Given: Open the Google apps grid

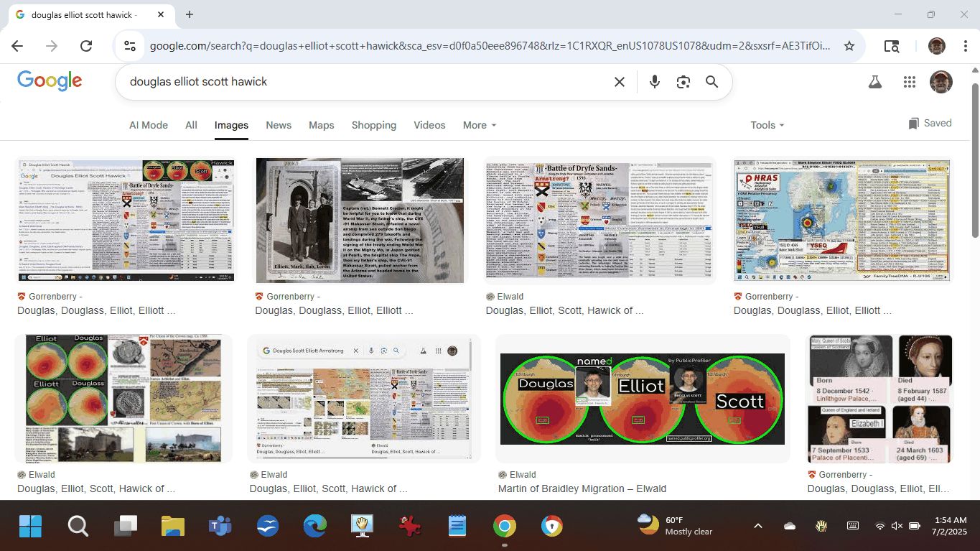Looking at the screenshot, I should pyautogui.click(x=910, y=82).
